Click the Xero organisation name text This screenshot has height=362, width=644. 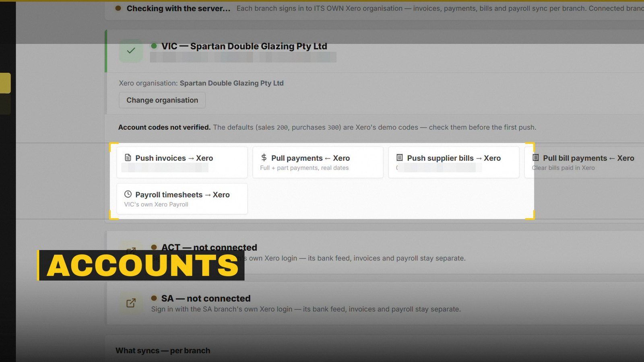tap(231, 83)
